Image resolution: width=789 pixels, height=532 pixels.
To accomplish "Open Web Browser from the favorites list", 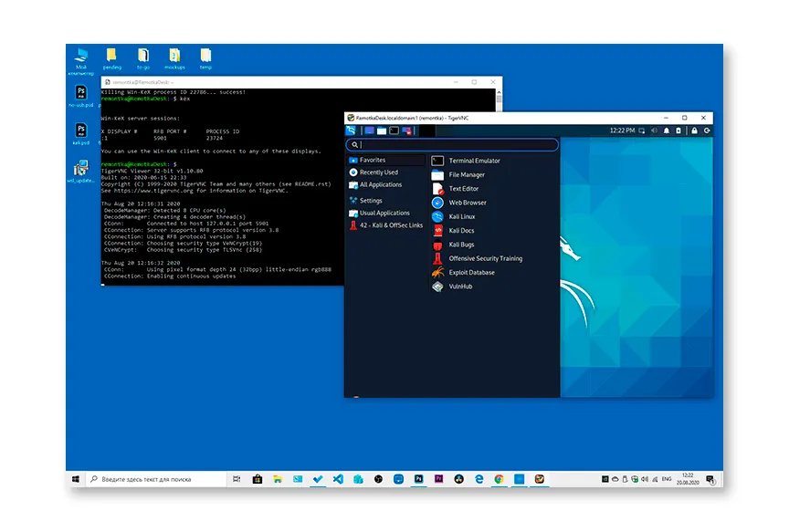I will click(494, 203).
